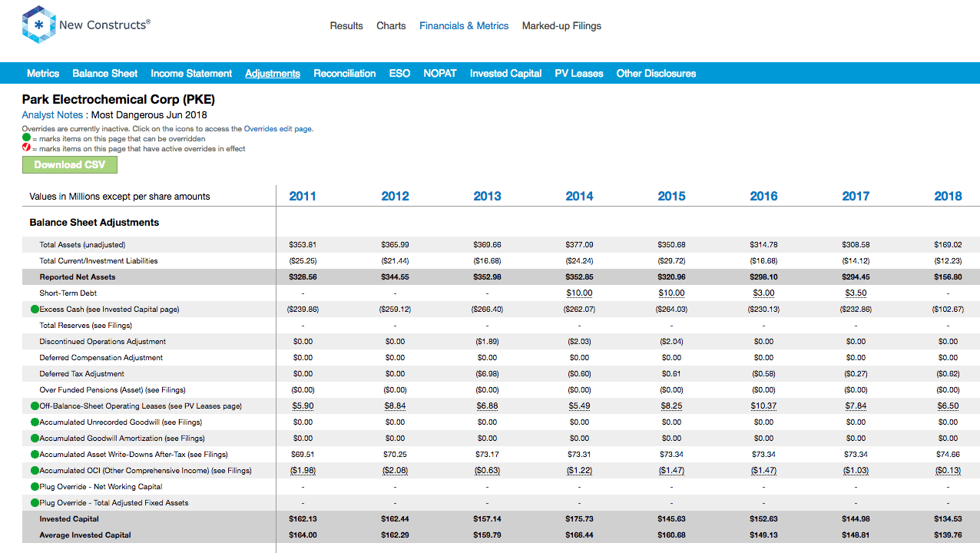Viewport: 980px width, 553px height.
Task: Click 2013 Deferred Tax Adjustment value ($6.98)
Action: coord(487,373)
